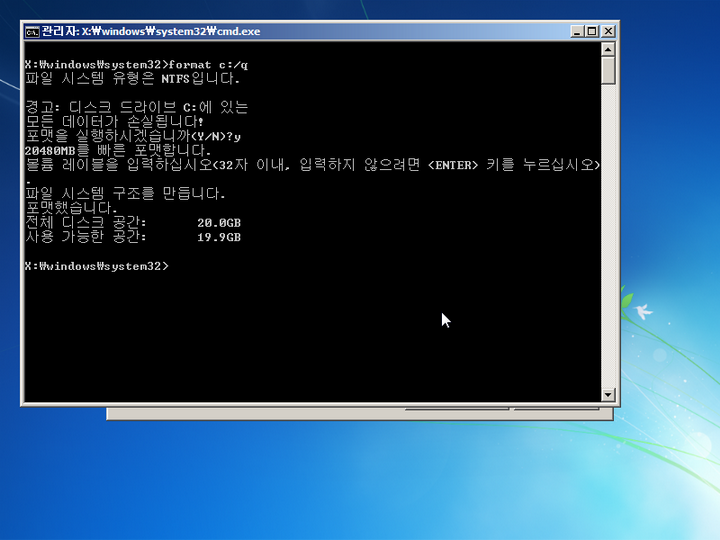The height and width of the screenshot is (540, 720).
Task: Click the 'format c:/q' command text
Action: [x=208, y=65]
